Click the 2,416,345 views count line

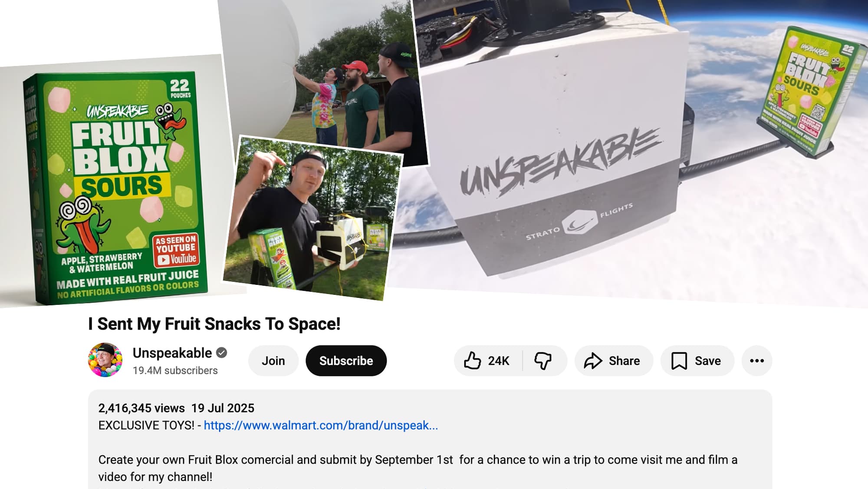pyautogui.click(x=141, y=408)
